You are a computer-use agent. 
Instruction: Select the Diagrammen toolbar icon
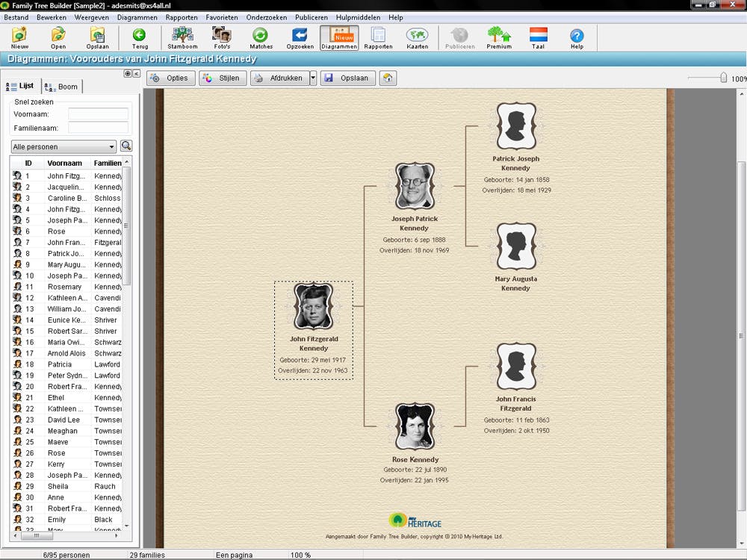point(339,37)
